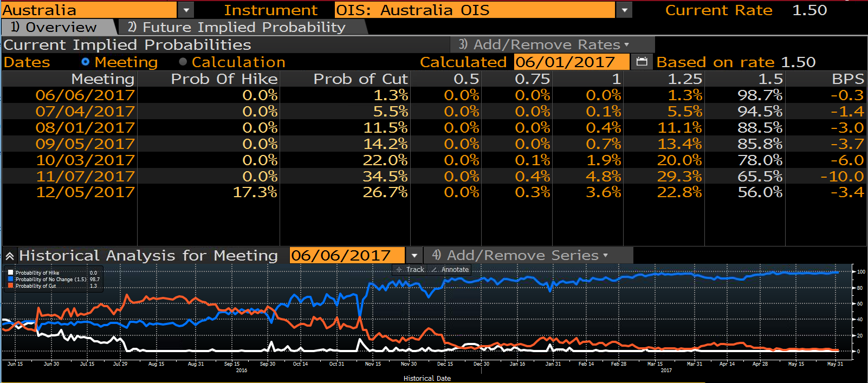
Task: Click blue Probability of No Change swatch
Action: [11, 280]
